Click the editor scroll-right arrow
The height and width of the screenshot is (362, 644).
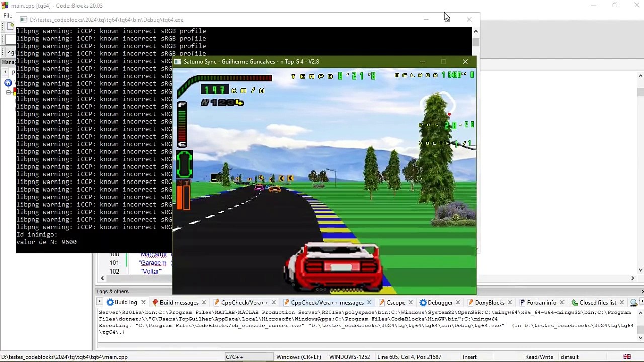point(633,278)
